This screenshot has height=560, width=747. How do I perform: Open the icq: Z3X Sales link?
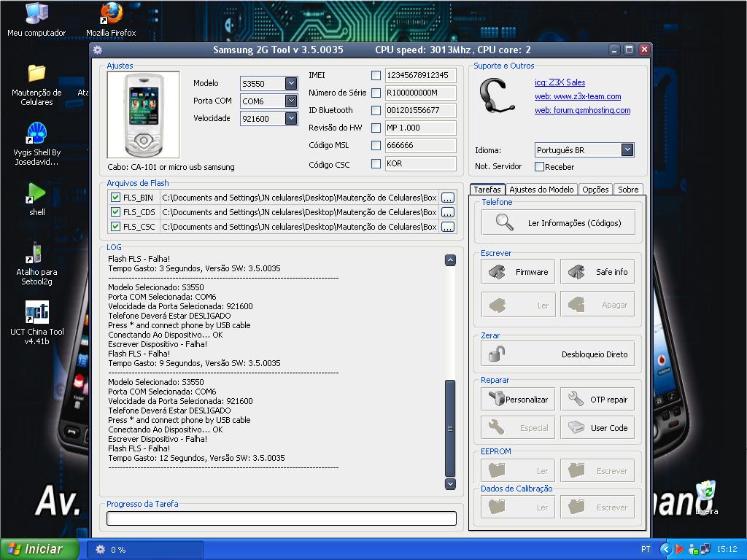(560, 82)
